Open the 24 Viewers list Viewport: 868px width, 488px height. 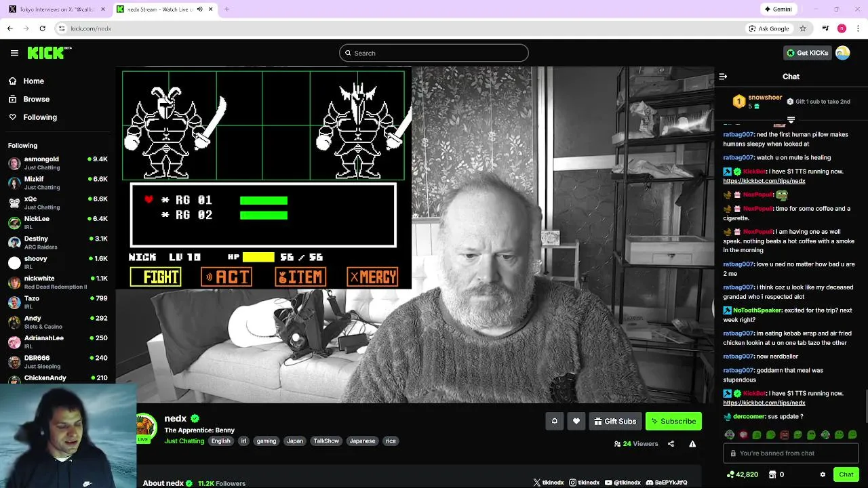(636, 444)
